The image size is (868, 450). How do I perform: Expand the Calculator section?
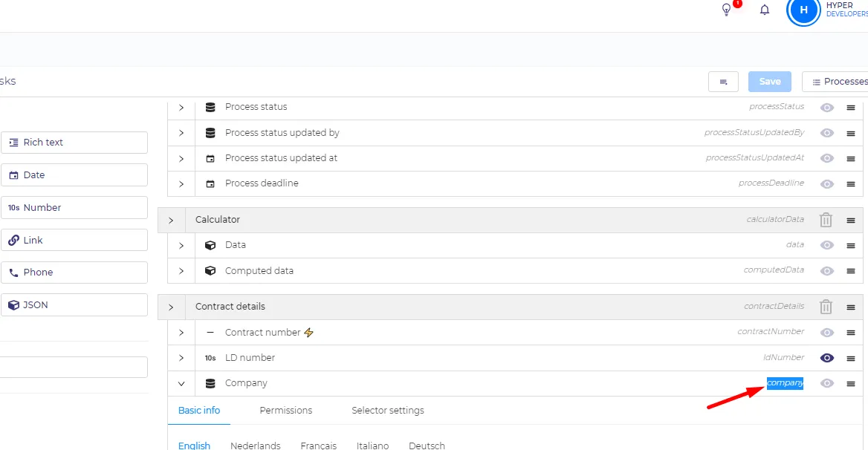tap(171, 220)
